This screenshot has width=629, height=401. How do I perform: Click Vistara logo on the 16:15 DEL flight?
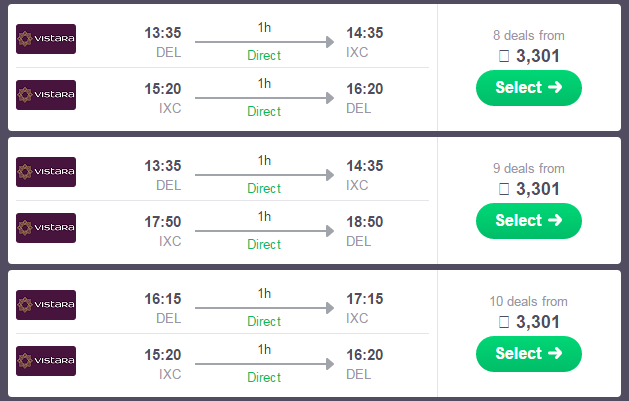[46, 305]
